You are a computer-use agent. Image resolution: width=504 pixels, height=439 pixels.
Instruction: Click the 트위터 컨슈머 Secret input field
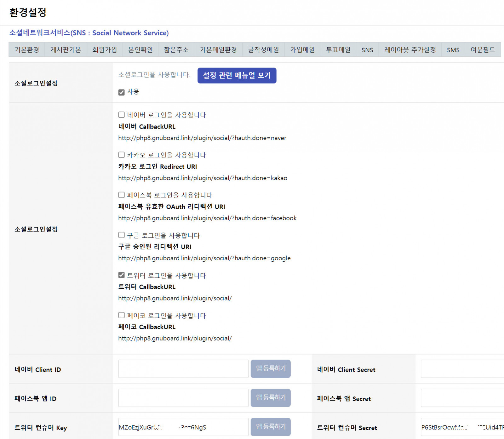462,427
